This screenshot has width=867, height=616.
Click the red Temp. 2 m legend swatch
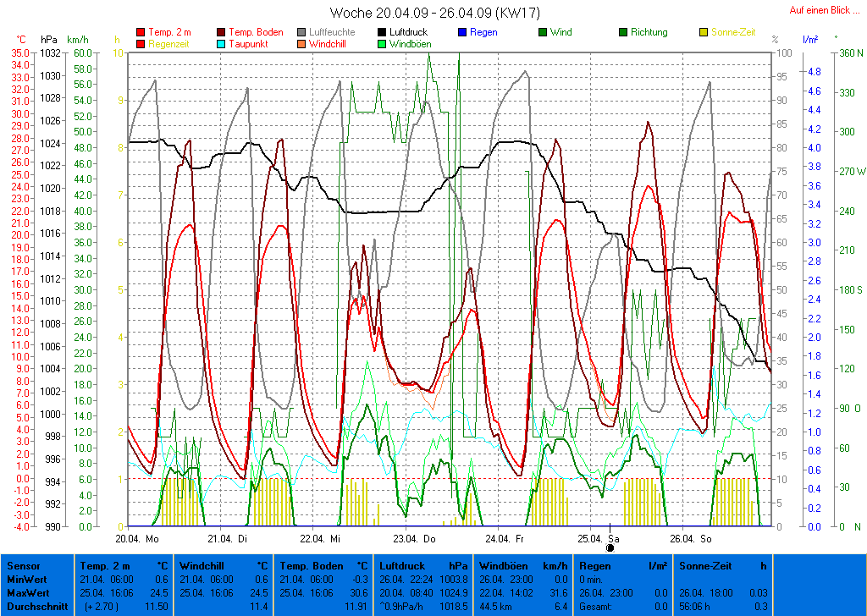pyautogui.click(x=141, y=32)
